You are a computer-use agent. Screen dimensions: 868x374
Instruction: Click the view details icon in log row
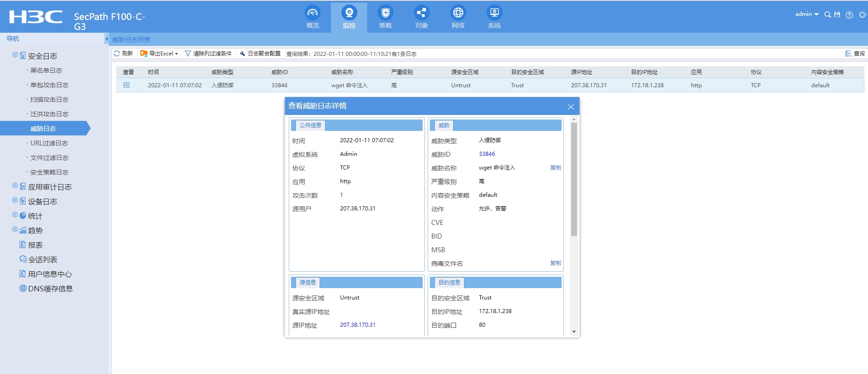click(x=127, y=85)
